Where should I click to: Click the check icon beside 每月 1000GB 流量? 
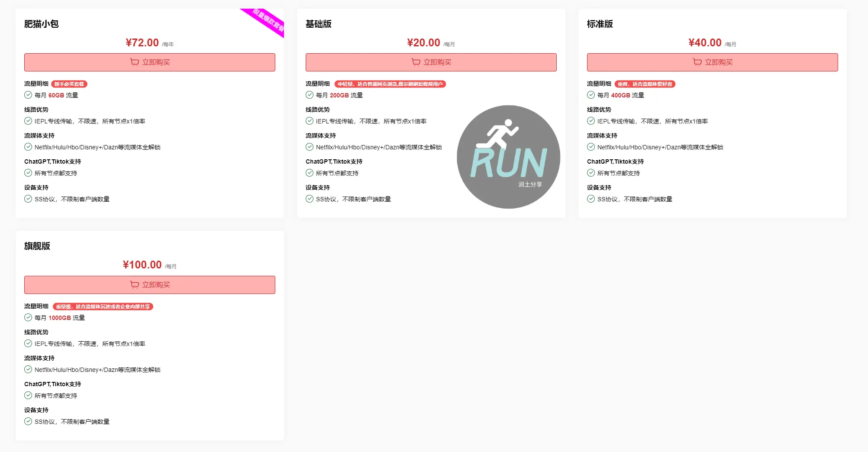point(28,318)
